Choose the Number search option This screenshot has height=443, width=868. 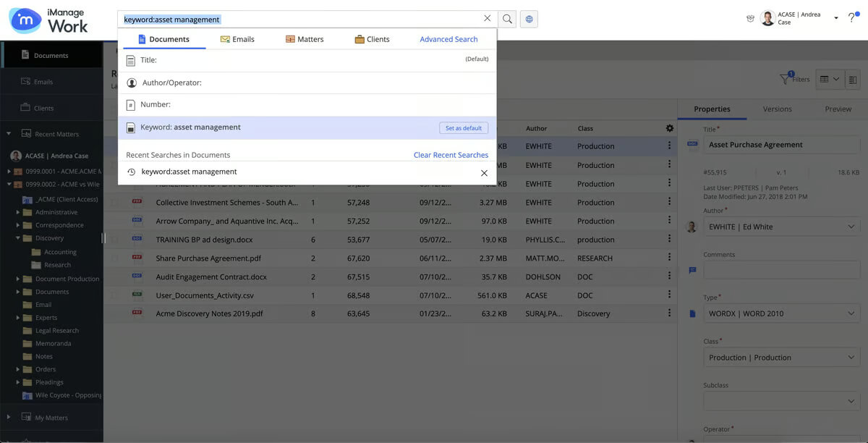click(307, 104)
